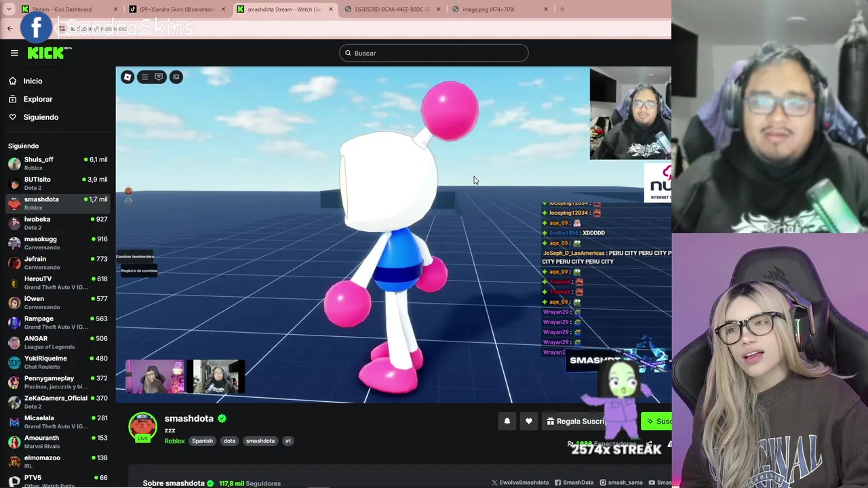Image resolution: width=868 pixels, height=488 pixels.
Task: Open the YukiRiquelme channel
Action: click(x=58, y=362)
